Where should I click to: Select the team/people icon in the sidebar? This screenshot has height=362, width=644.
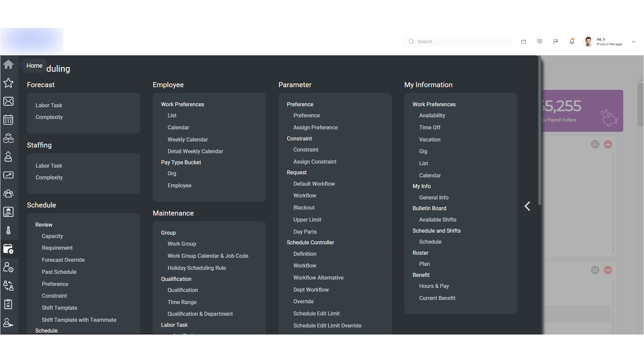(x=8, y=193)
